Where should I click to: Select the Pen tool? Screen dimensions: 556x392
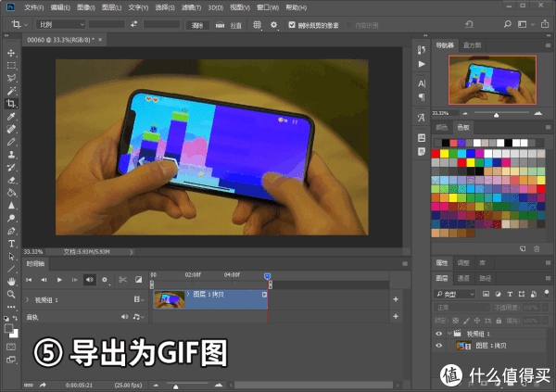pos(11,231)
